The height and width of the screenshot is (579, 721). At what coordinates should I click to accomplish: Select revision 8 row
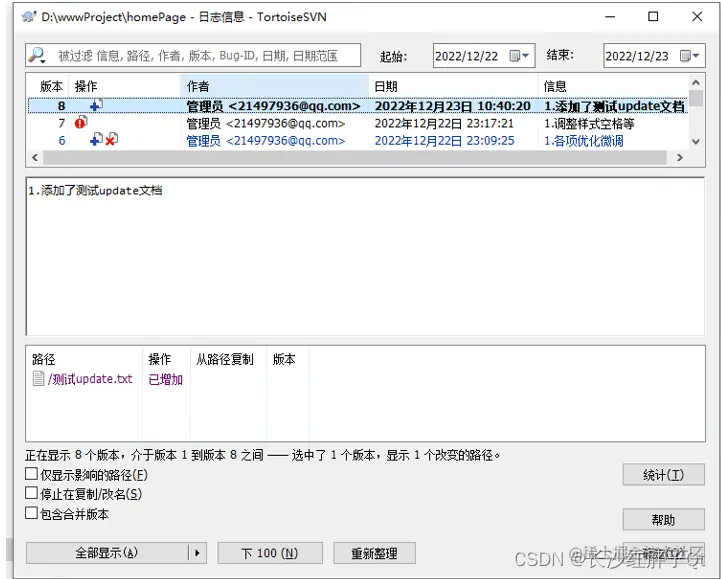coord(358,106)
